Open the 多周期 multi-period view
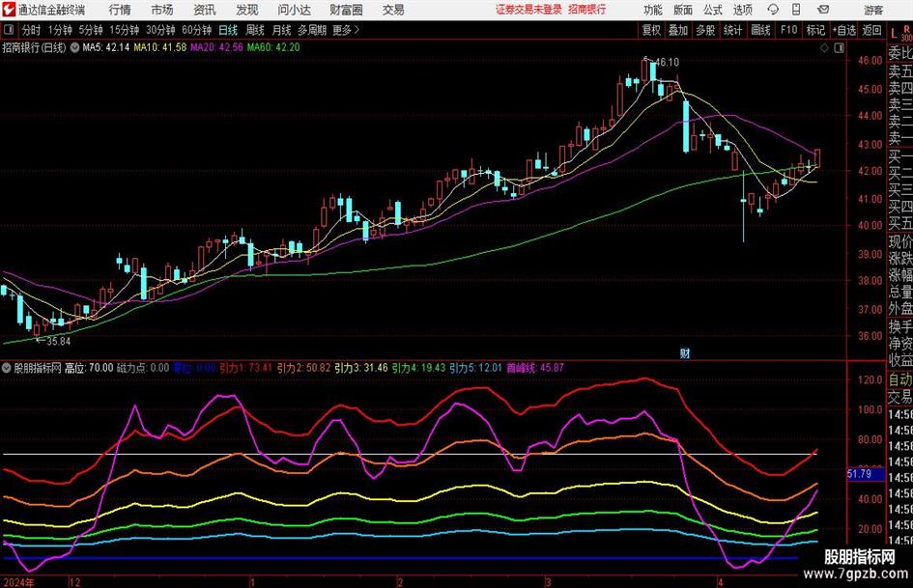This screenshot has height=588, width=913. (312, 30)
